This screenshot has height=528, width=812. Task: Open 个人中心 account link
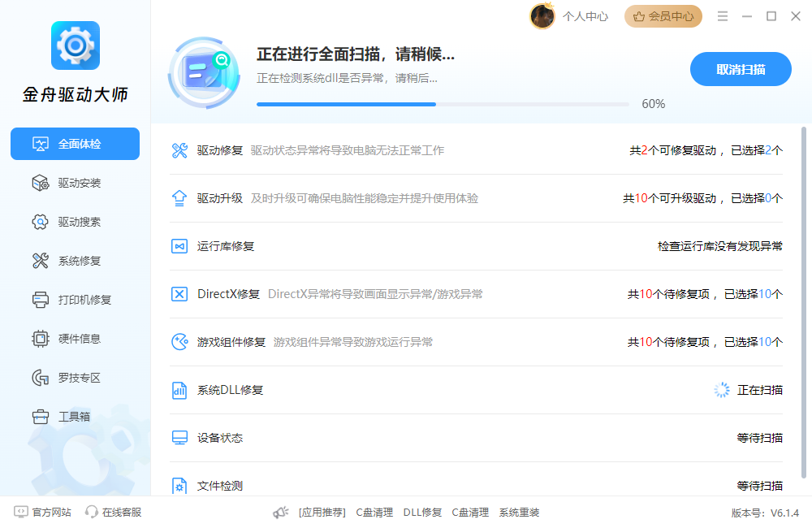(585, 16)
